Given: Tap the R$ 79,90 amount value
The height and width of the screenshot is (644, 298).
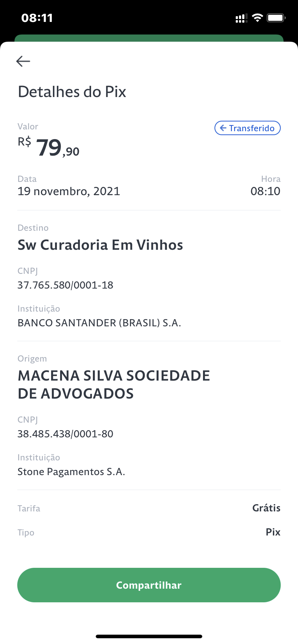Looking at the screenshot, I should pos(49,148).
